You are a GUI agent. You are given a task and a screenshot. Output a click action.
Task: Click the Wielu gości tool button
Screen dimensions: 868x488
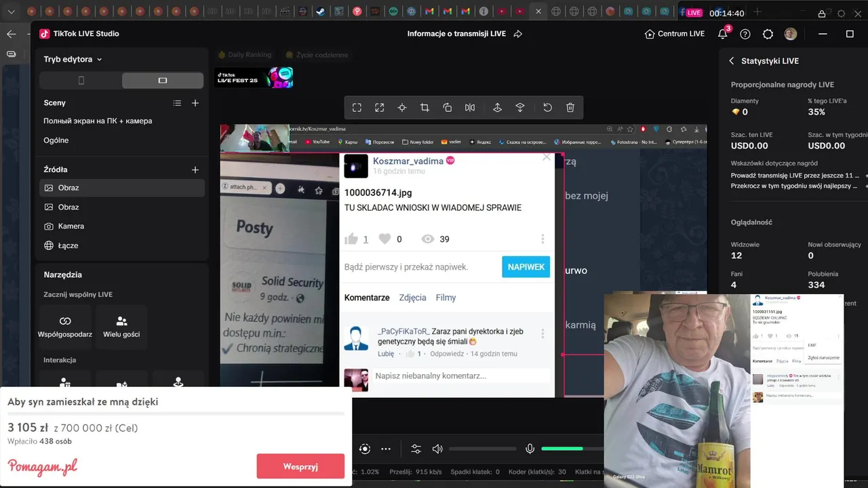coord(121,327)
